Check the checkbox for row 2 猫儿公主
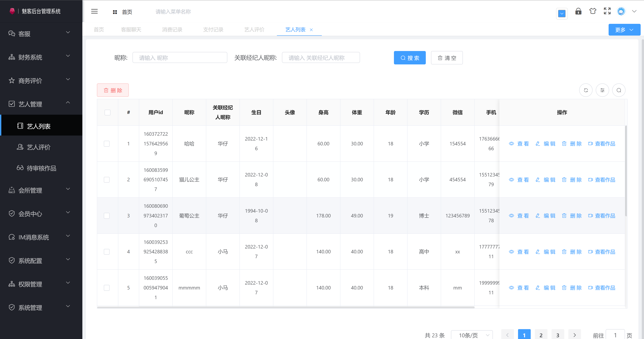The width and height of the screenshot is (644, 339). coord(107,180)
